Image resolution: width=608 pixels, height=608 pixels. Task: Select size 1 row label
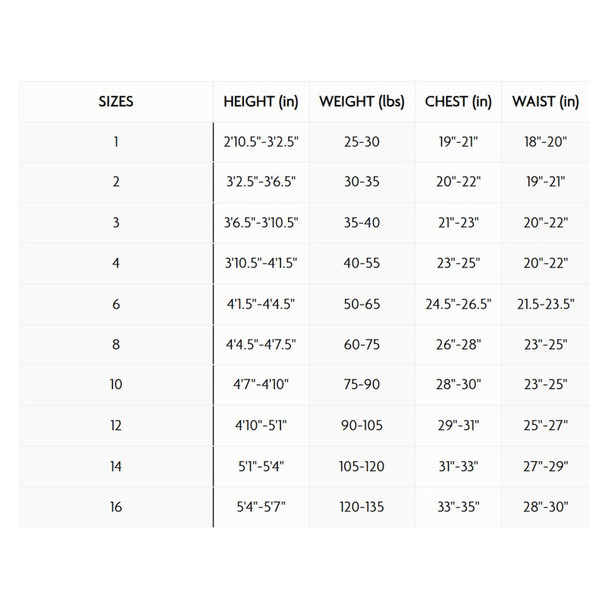click(116, 142)
